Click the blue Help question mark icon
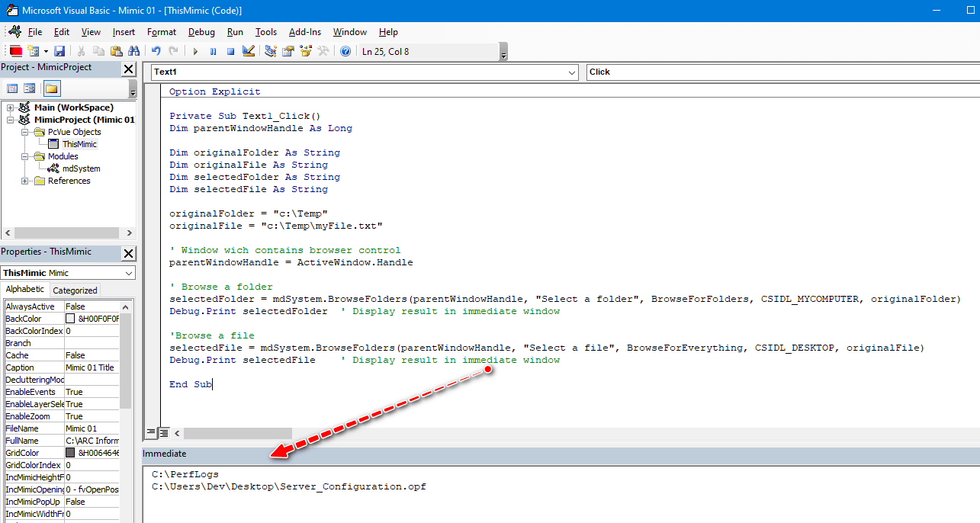Viewport: 980px width, 523px height. 345,51
